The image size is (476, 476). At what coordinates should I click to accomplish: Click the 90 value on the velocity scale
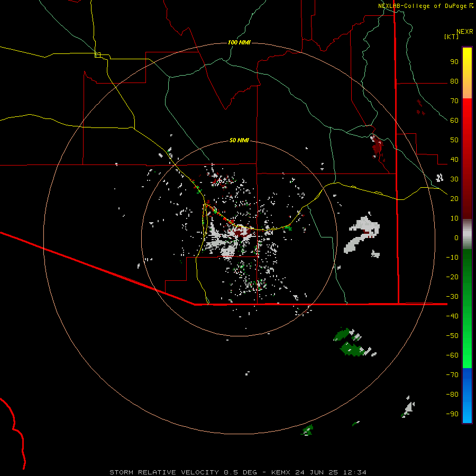click(454, 62)
